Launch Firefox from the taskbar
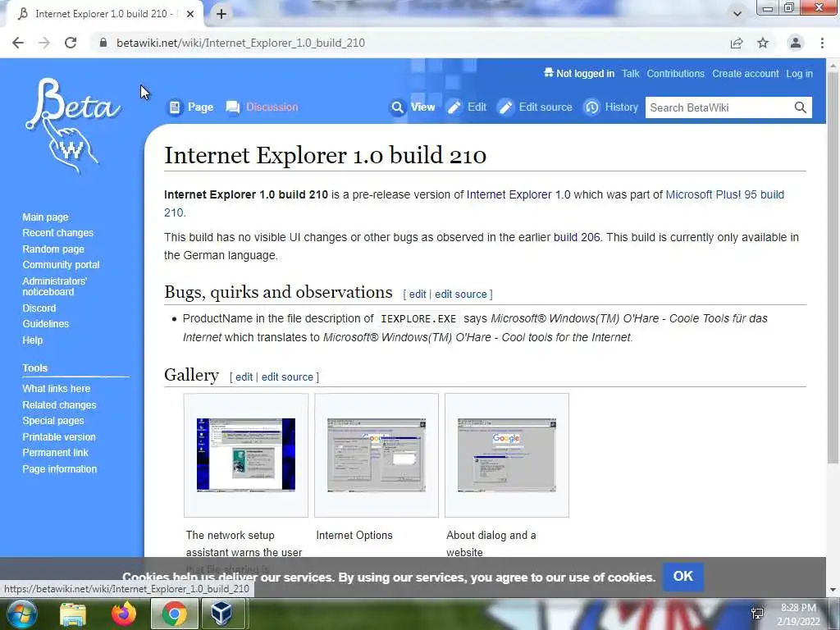Viewport: 840px width, 630px height. tap(124, 614)
